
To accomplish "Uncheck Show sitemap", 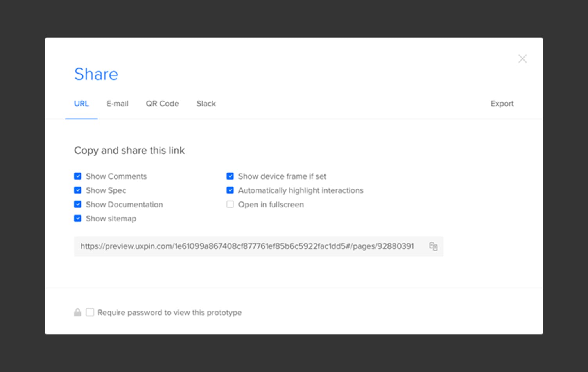I will [77, 218].
